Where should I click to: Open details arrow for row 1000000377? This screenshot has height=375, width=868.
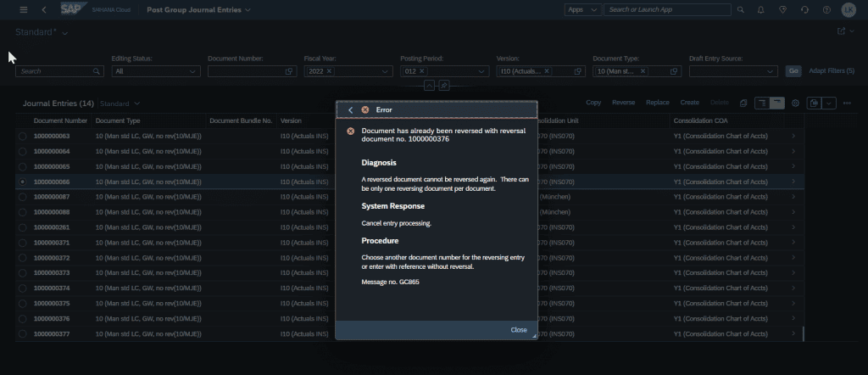[793, 333]
